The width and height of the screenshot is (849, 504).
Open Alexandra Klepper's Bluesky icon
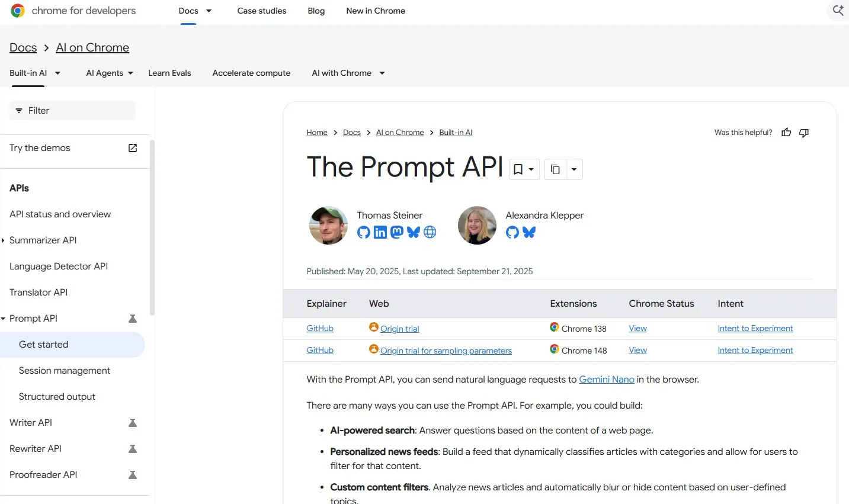coord(529,232)
